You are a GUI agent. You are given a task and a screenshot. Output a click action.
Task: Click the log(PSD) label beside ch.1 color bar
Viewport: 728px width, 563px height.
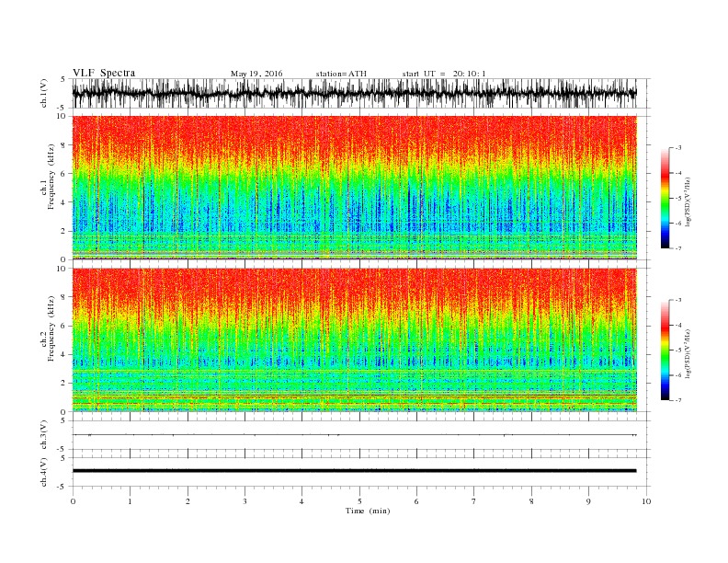pyautogui.click(x=688, y=202)
